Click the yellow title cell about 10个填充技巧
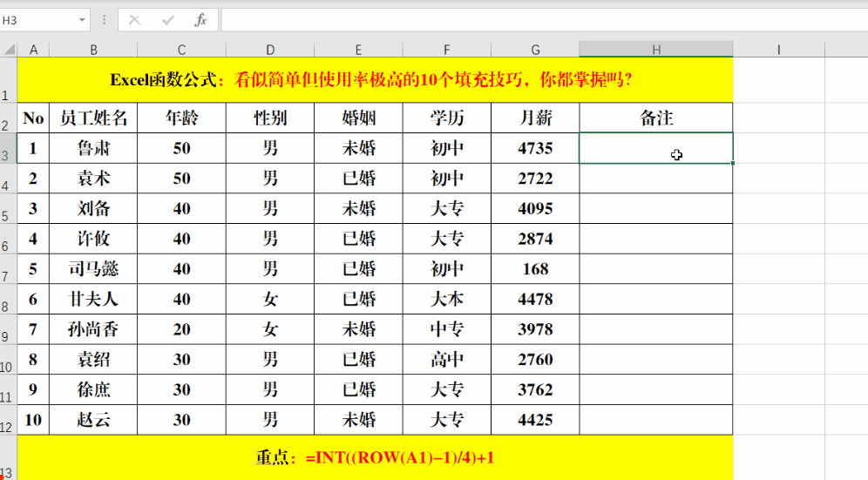Viewport: 868px width, 480px height. [376, 80]
